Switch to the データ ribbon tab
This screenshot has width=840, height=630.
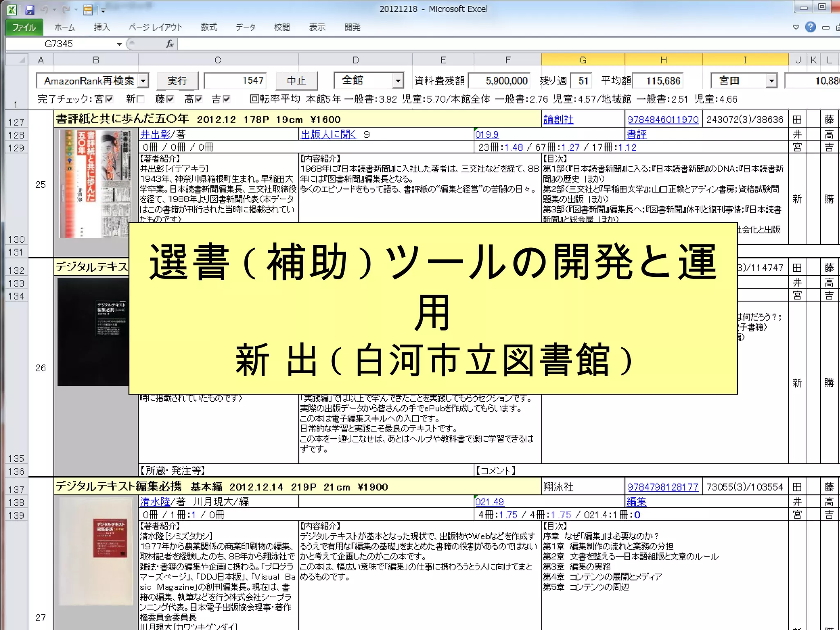tap(245, 27)
